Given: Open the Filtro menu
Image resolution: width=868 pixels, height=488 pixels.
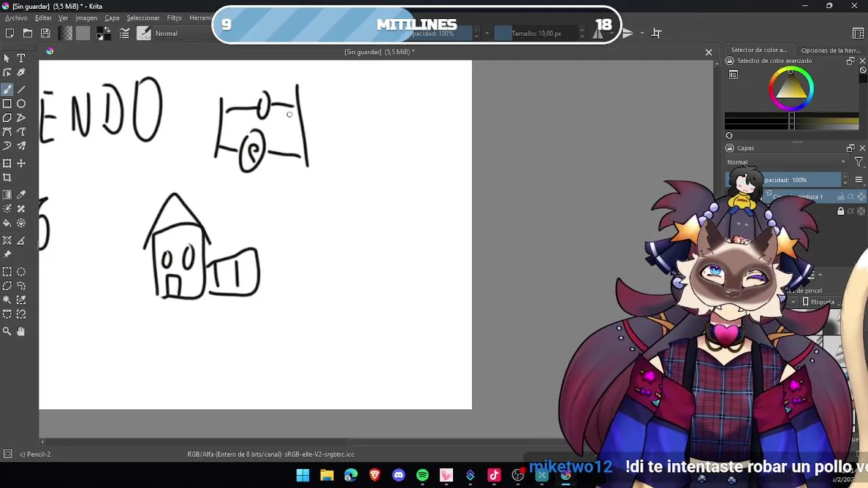Looking at the screenshot, I should (x=174, y=18).
